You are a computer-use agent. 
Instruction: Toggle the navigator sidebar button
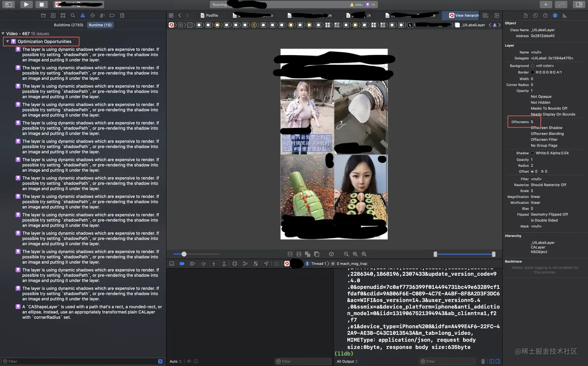pyautogui.click(x=9, y=5)
